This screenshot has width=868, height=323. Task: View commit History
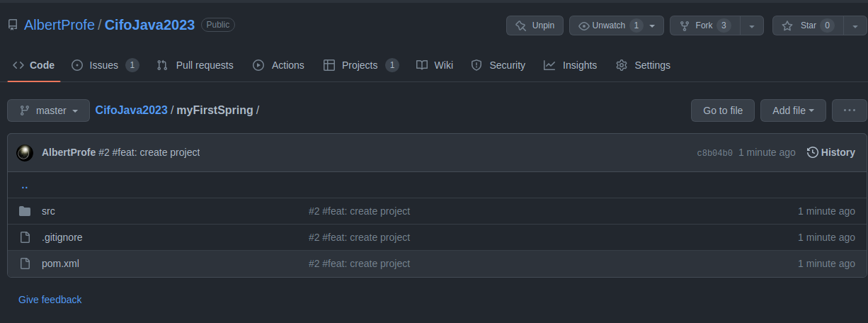tap(831, 152)
